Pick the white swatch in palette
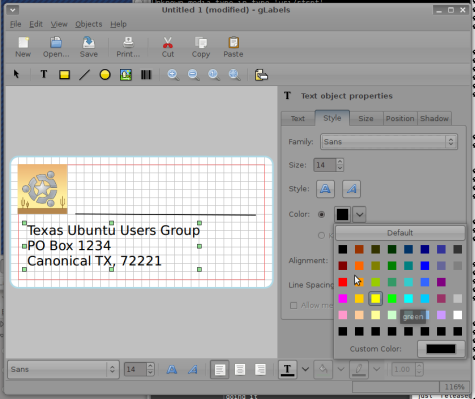Screen dimensions: 475x399 (458, 315)
